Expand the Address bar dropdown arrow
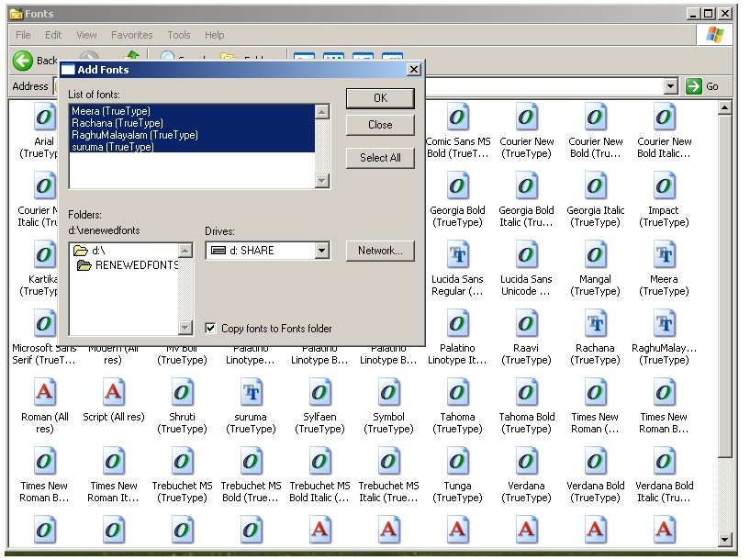 pos(671,86)
